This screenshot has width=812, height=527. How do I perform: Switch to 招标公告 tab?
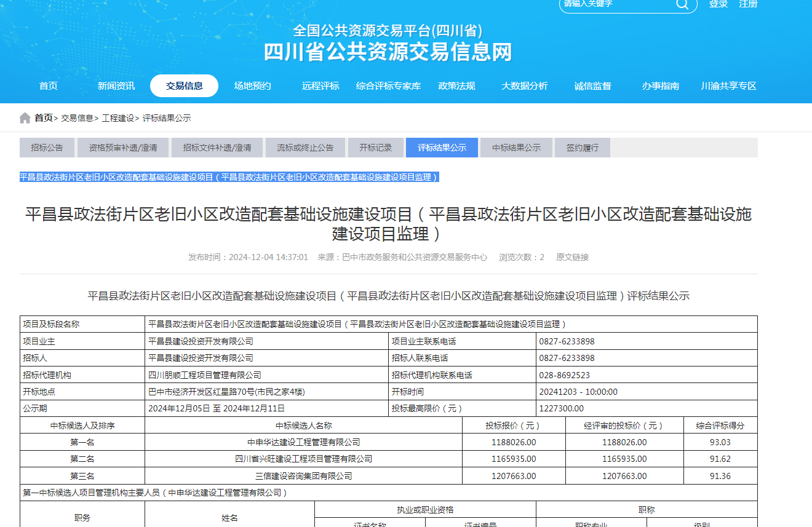tap(47, 148)
